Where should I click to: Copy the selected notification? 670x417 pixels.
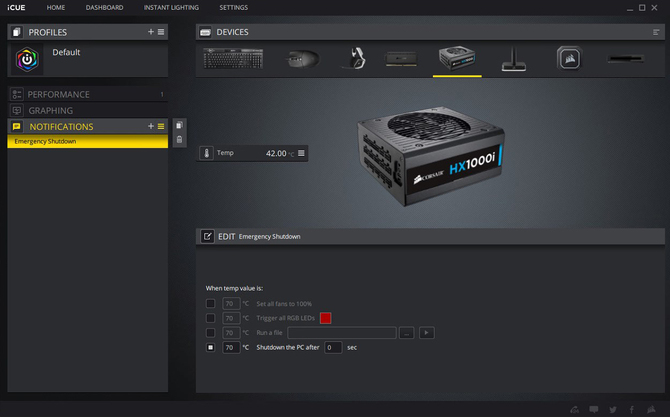(x=179, y=125)
